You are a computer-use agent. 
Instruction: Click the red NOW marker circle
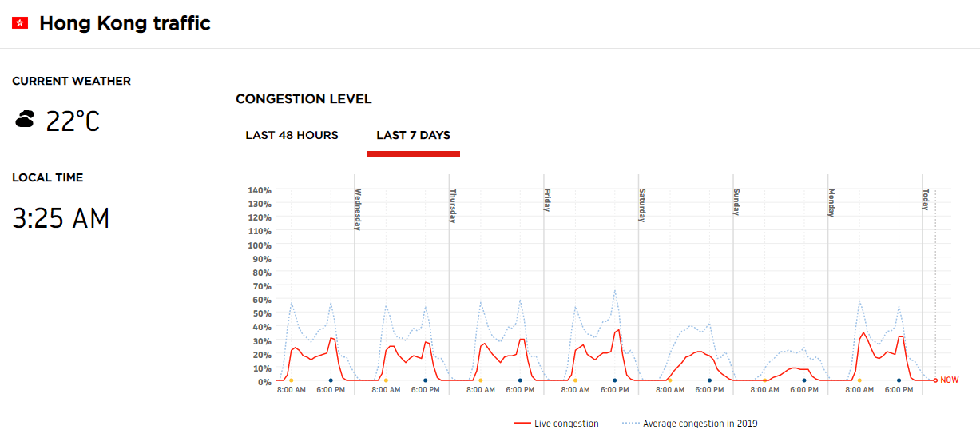pos(935,380)
